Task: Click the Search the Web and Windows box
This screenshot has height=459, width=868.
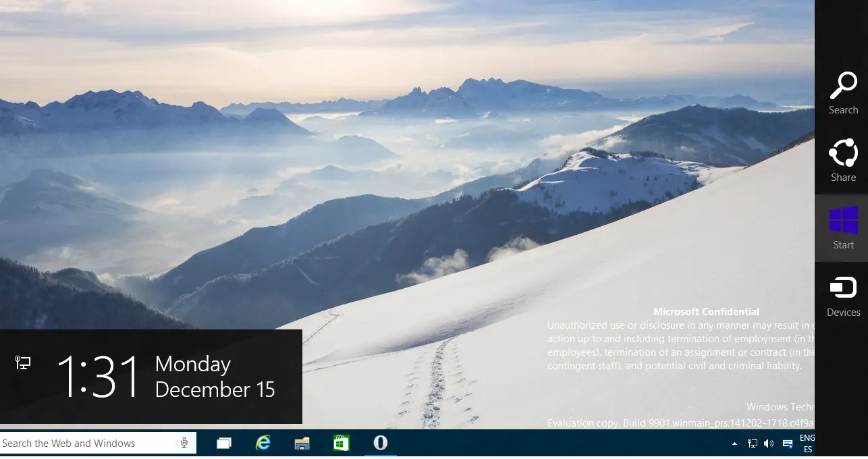Action: coord(98,443)
